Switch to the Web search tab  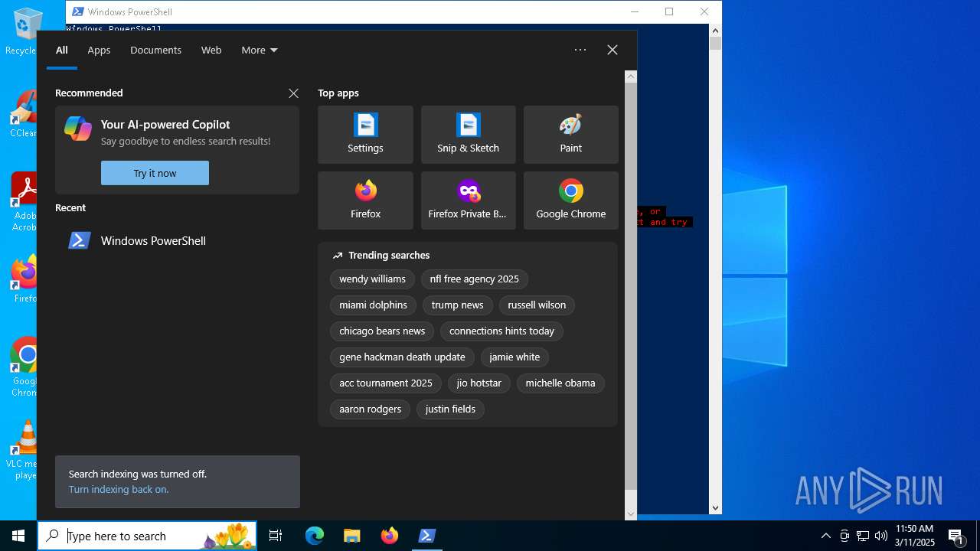pyautogui.click(x=211, y=50)
